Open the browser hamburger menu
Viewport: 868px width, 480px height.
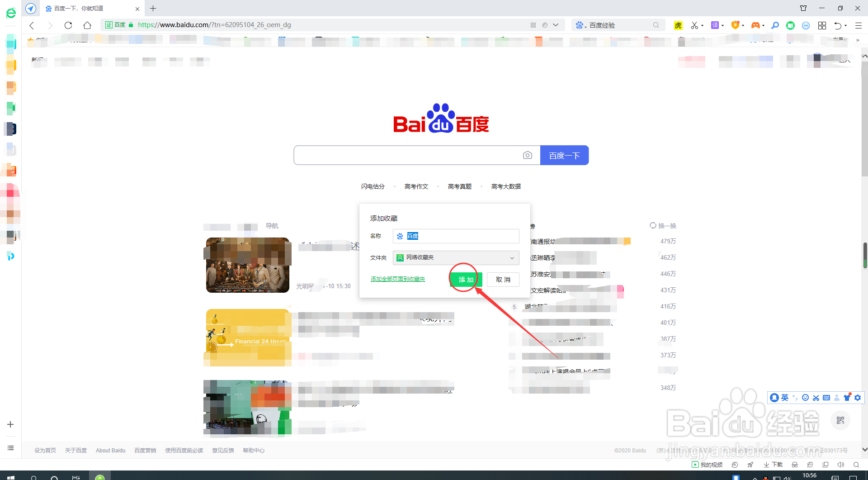point(858,25)
